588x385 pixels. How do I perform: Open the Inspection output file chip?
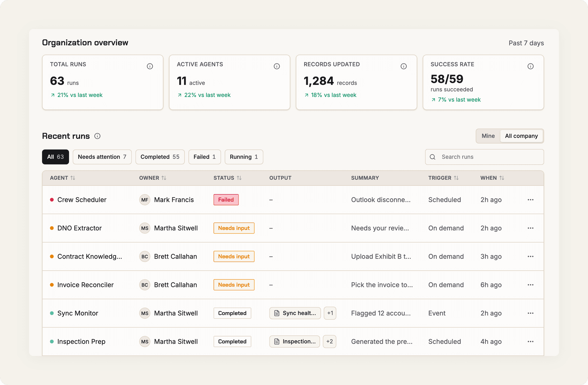(295, 342)
